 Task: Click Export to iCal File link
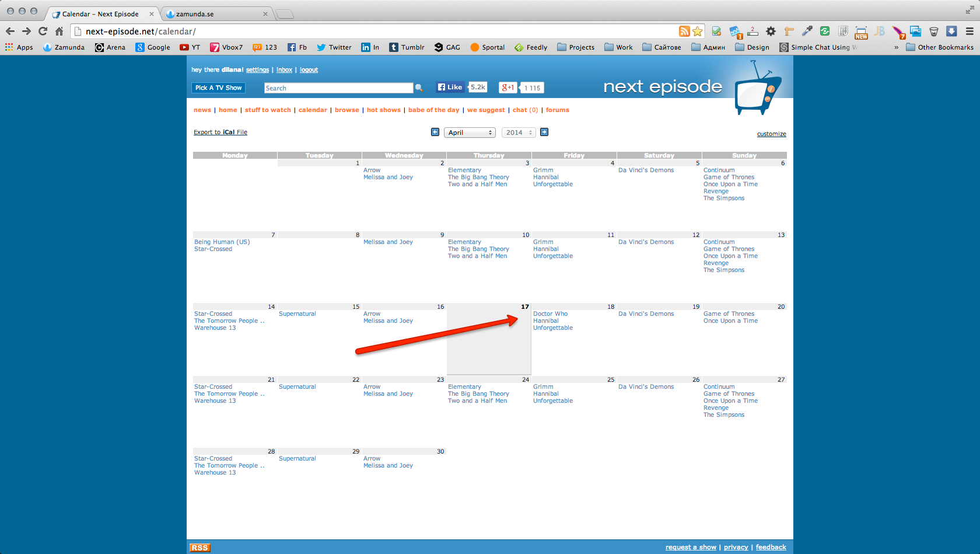point(220,133)
